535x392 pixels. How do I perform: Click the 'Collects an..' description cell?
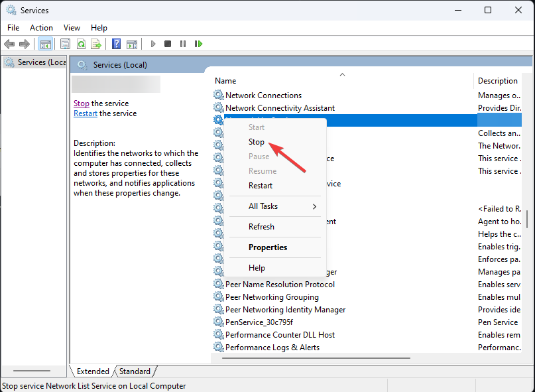coord(499,133)
